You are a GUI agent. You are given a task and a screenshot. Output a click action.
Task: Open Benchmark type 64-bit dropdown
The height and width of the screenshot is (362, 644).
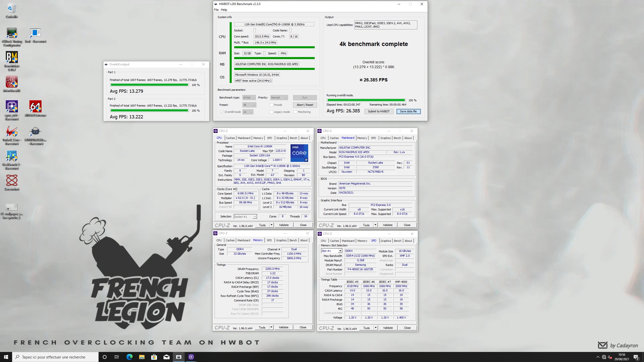(x=249, y=98)
